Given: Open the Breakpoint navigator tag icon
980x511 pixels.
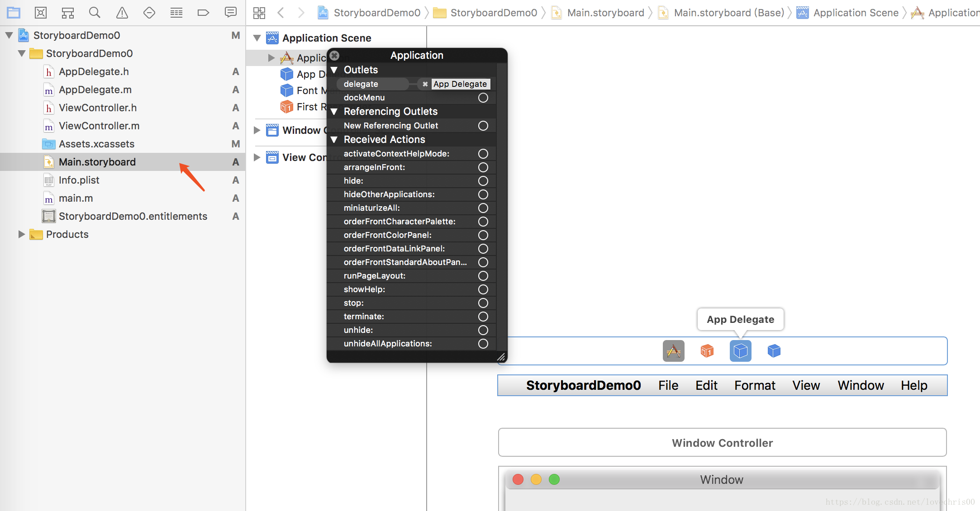Looking at the screenshot, I should 204,13.
